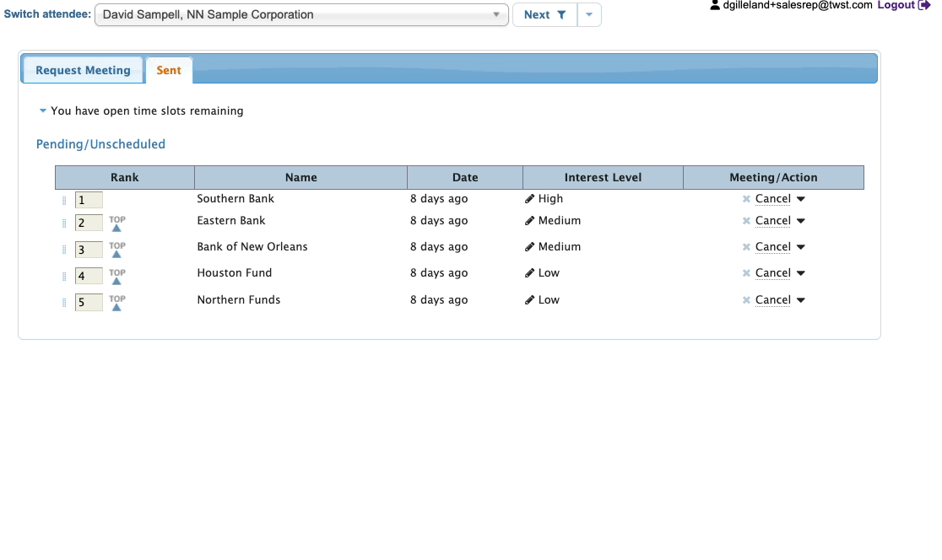The image size is (942, 560).
Task: Click the Interest Level column header
Action: pyautogui.click(x=603, y=178)
